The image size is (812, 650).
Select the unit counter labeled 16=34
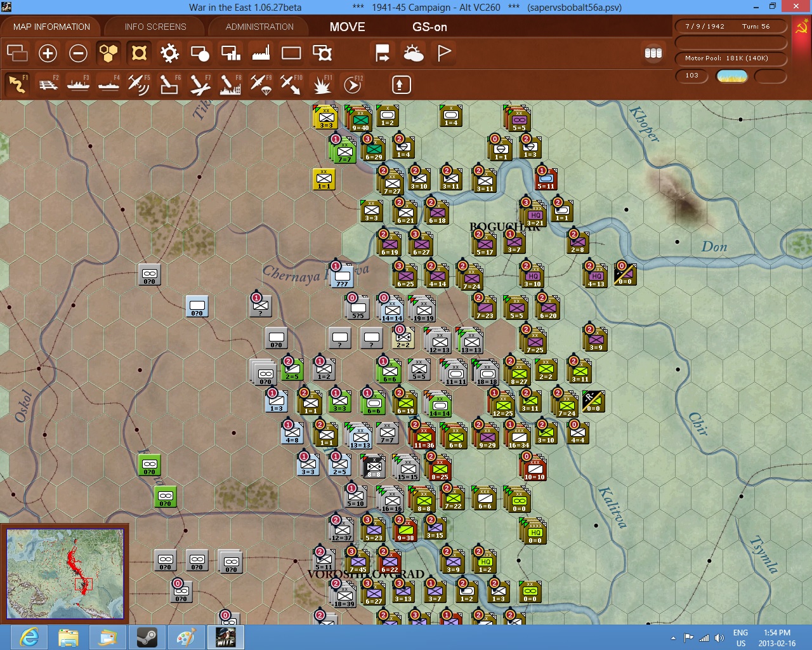click(x=518, y=435)
